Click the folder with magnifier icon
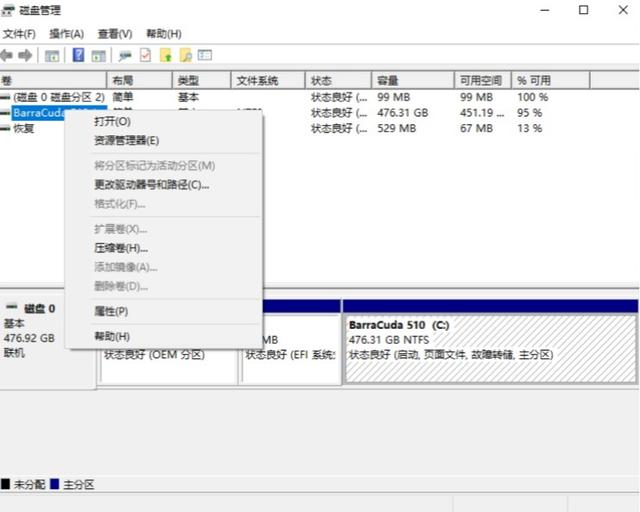 pyautogui.click(x=186, y=55)
